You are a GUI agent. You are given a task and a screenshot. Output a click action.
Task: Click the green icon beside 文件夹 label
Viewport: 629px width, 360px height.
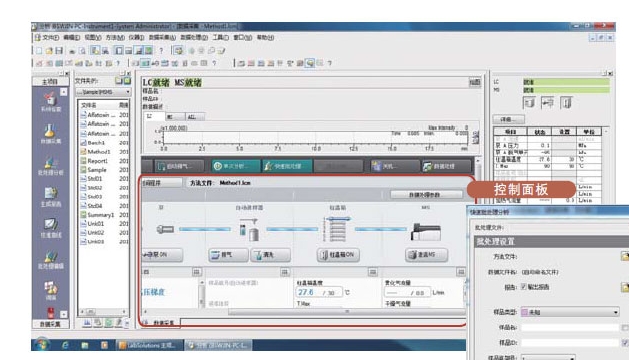pos(127,81)
